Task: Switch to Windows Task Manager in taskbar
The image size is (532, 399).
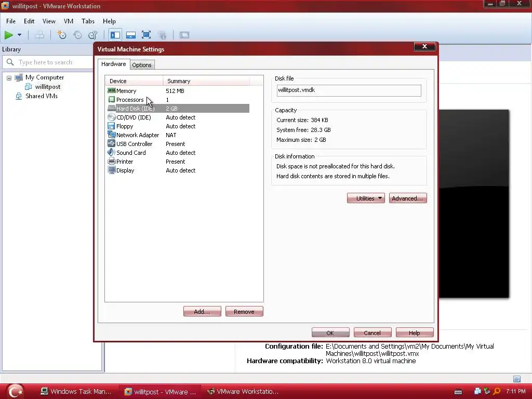Action: 76,392
